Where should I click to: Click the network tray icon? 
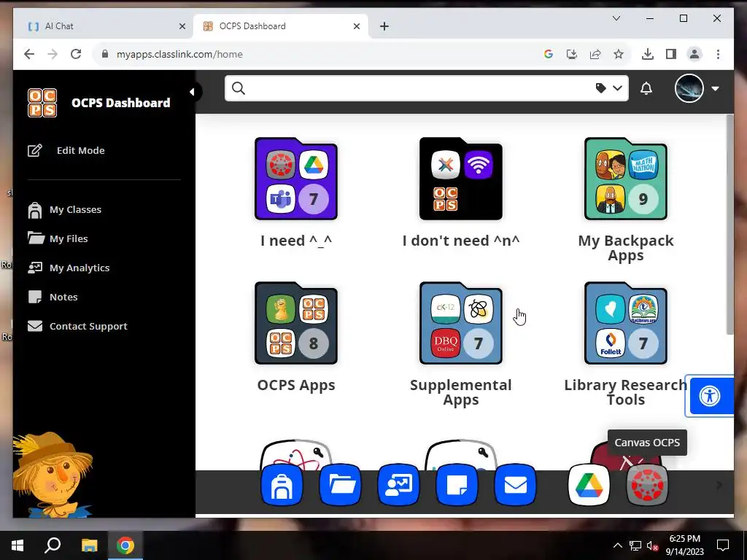point(635,545)
